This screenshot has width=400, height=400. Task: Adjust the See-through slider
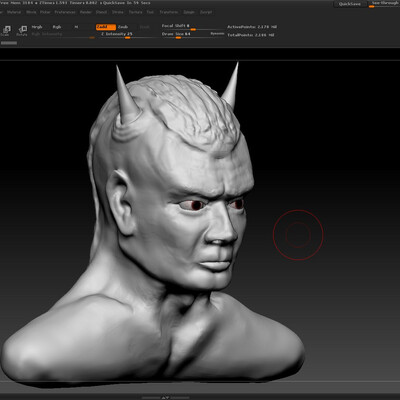coord(384,4)
